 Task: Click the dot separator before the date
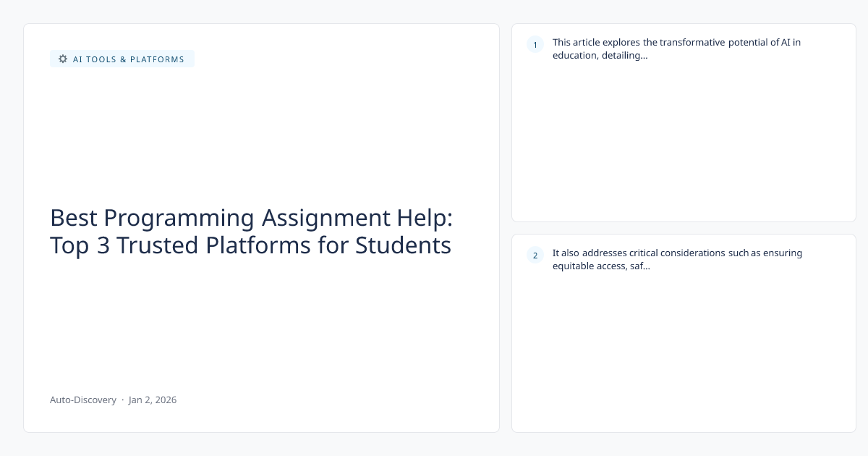tap(122, 400)
